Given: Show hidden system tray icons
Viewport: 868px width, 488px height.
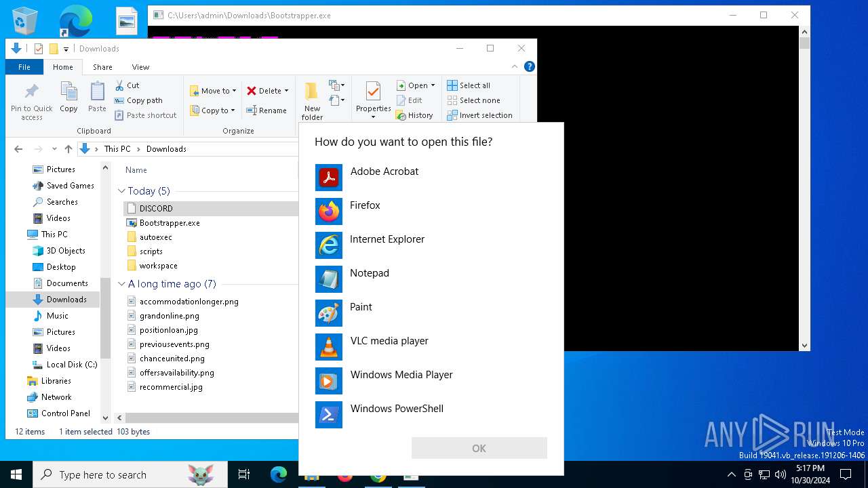Looking at the screenshot, I should [731, 474].
